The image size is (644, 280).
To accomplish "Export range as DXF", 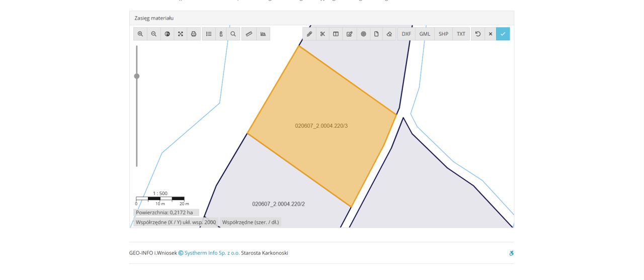I will [407, 34].
